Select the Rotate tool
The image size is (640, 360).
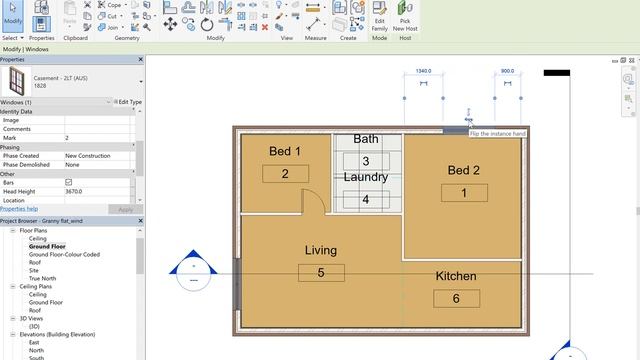(207, 24)
